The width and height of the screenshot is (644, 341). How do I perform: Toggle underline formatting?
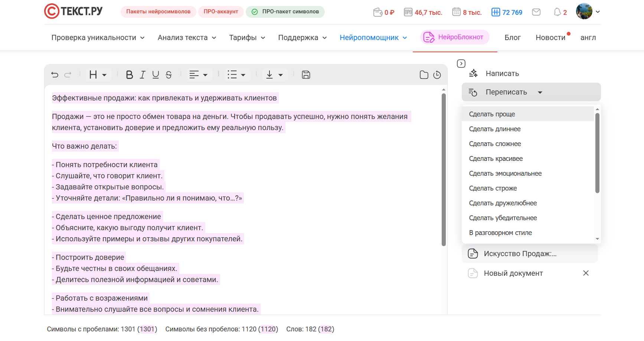[x=156, y=75]
